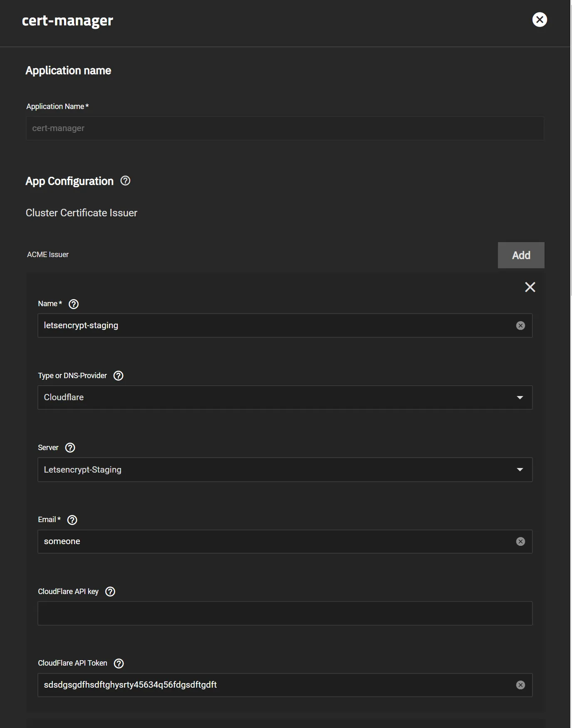The image size is (572, 728).
Task: Click the Name input field
Action: pyautogui.click(x=275, y=326)
